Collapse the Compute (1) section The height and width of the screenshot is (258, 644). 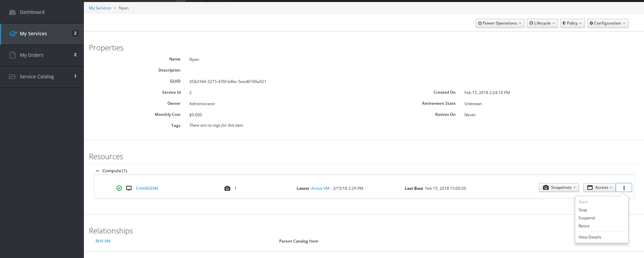pyautogui.click(x=98, y=171)
